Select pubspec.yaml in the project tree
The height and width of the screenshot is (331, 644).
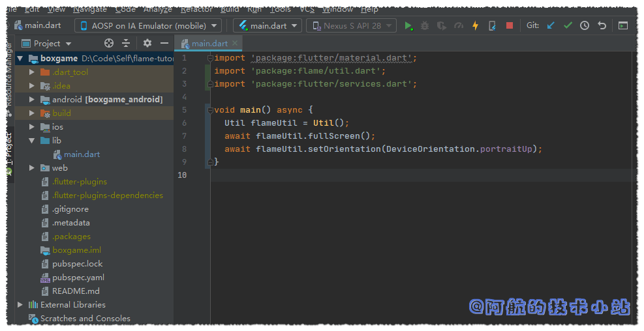(78, 278)
